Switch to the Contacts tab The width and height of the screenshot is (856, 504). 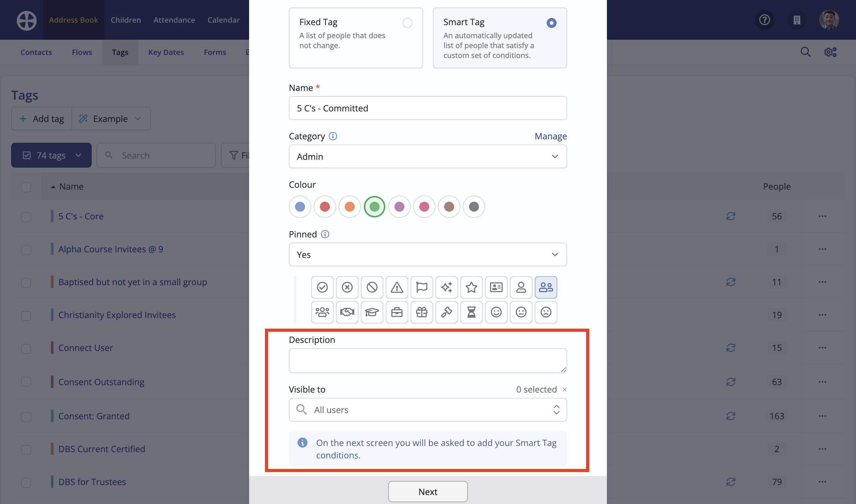(36, 52)
